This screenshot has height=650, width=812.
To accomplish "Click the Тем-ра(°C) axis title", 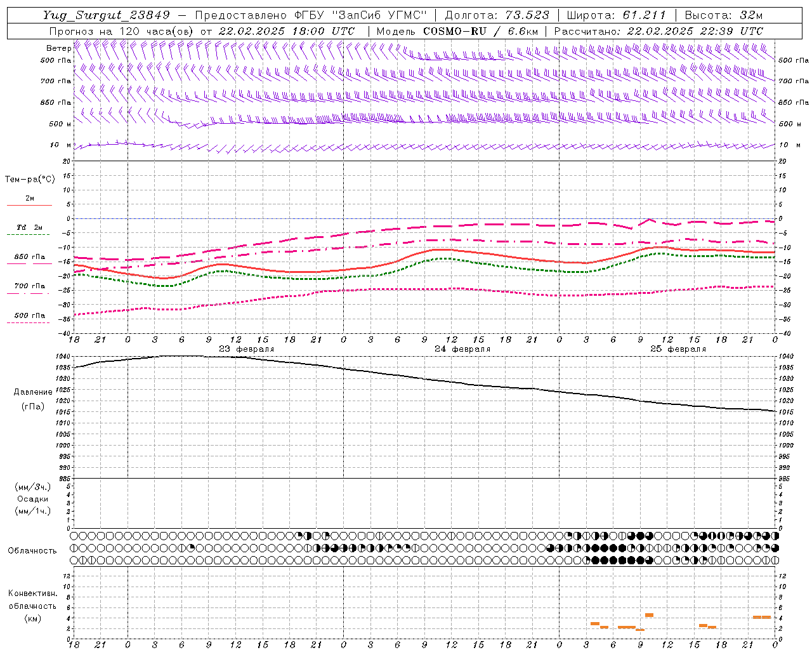I will coord(30,180).
